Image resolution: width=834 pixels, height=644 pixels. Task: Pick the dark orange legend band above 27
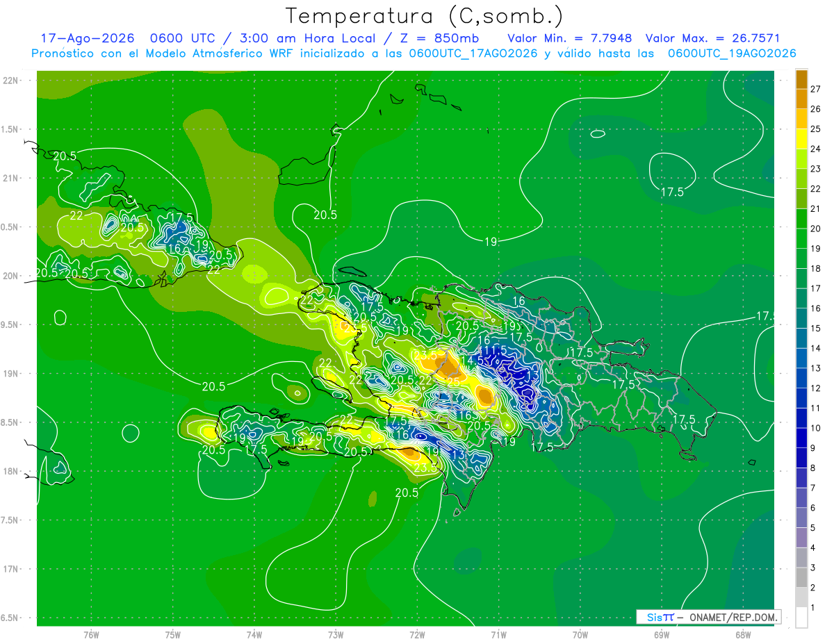point(802,79)
